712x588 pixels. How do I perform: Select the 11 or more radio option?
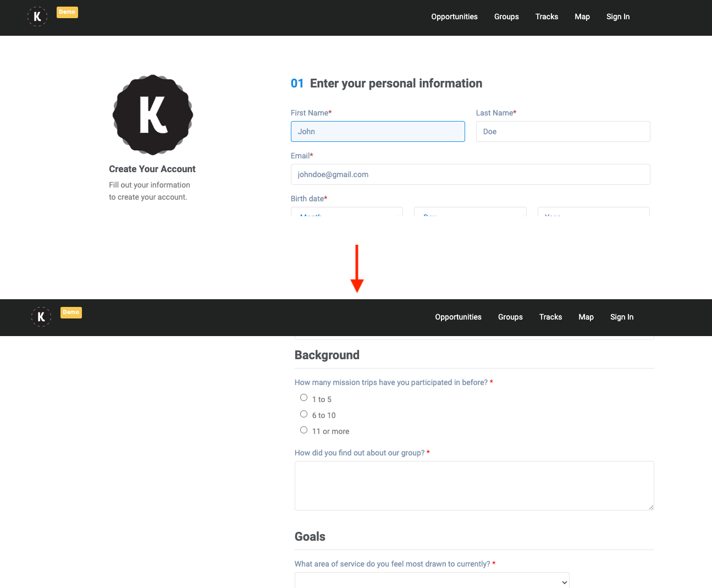coord(303,430)
